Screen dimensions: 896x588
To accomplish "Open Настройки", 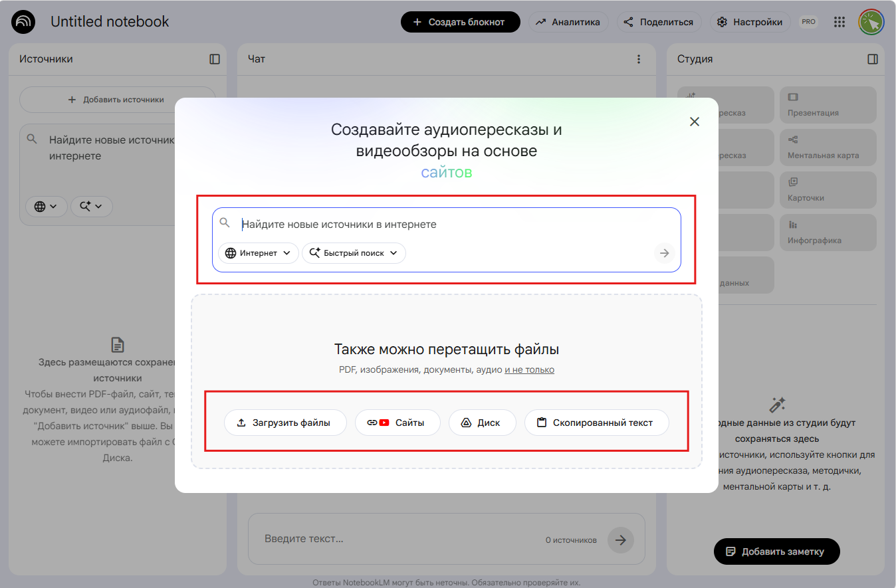I will [x=750, y=22].
